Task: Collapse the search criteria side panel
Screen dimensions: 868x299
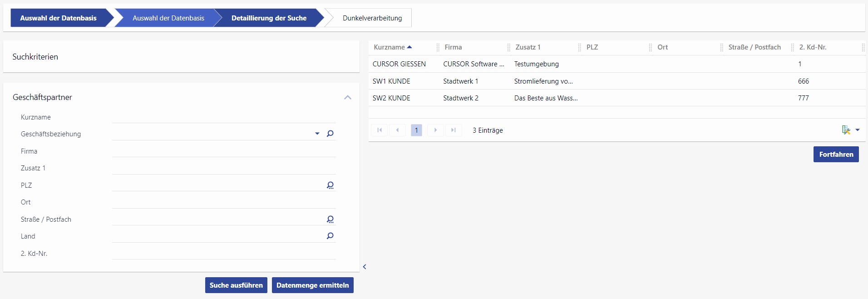Action: tap(364, 267)
